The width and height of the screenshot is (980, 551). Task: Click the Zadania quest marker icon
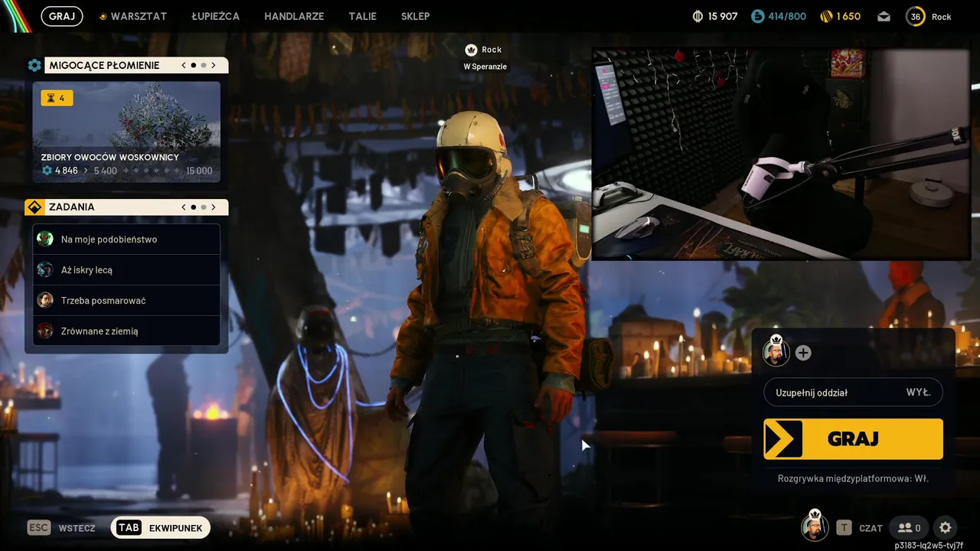[x=34, y=207]
